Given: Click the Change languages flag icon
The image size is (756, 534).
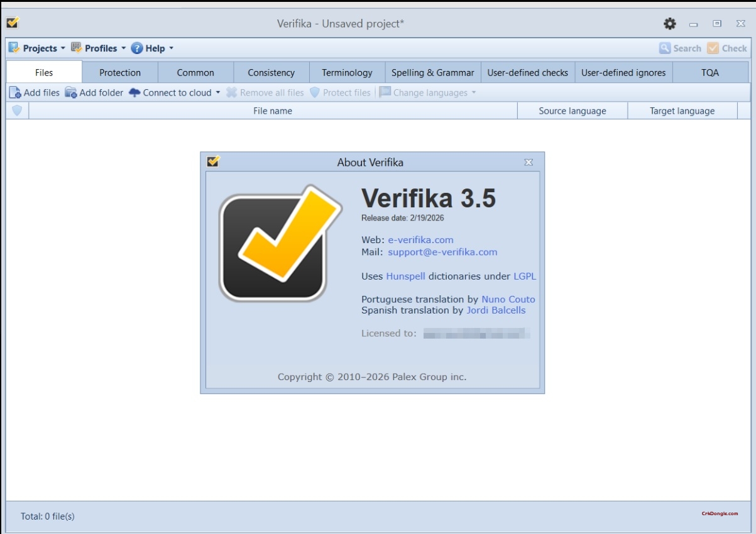Looking at the screenshot, I should 385,92.
